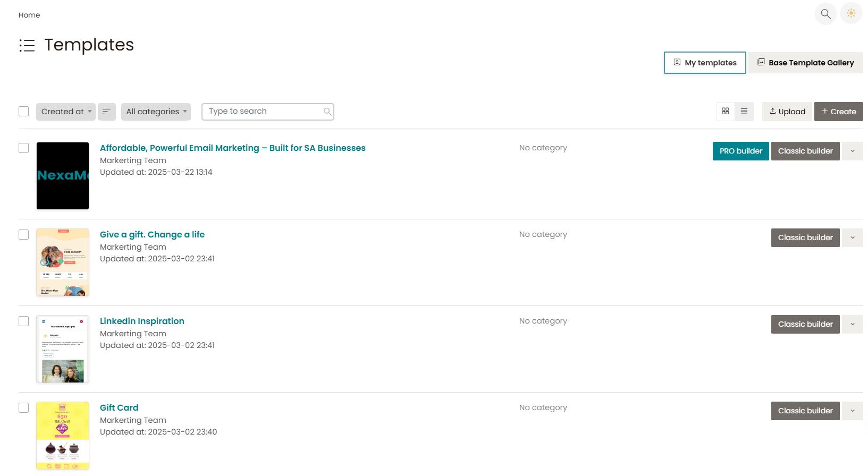868x476 pixels.
Task: Check the Gift Card template row
Action: 23,407
